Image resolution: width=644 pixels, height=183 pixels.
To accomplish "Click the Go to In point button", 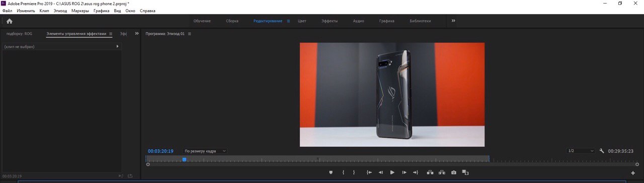I will click(369, 172).
